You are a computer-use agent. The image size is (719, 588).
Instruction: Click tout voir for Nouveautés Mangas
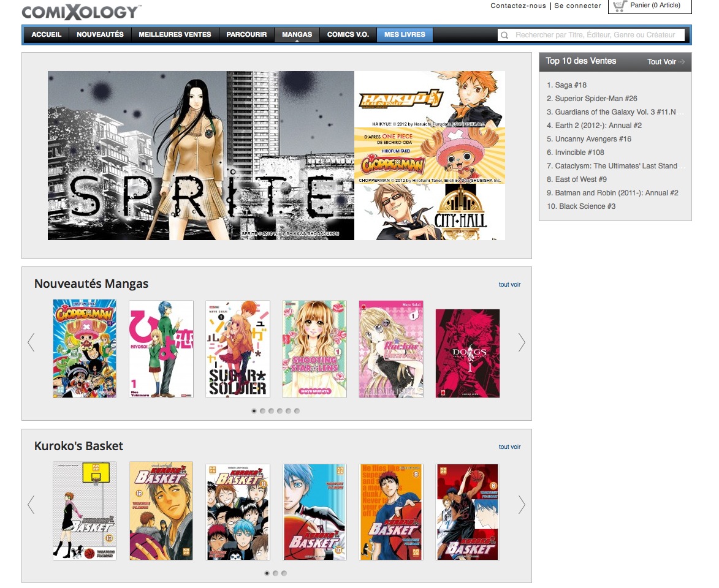click(x=509, y=285)
